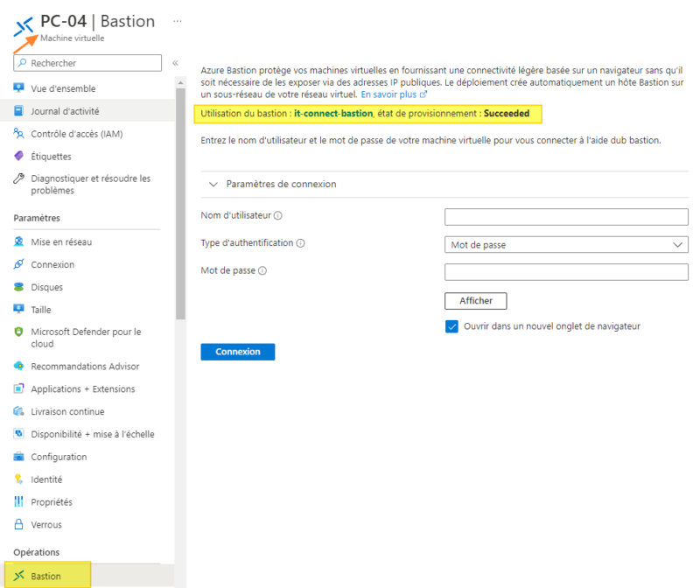This screenshot has height=588, width=700.
Task: Select Journal d'activité in the sidebar
Action: point(65,111)
